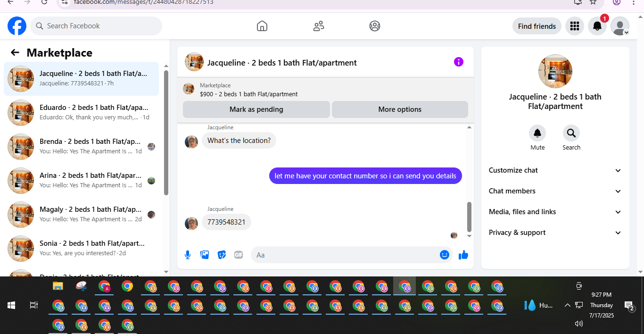Open Arina conversation in list
This screenshot has width=644, height=334.
coord(81,181)
